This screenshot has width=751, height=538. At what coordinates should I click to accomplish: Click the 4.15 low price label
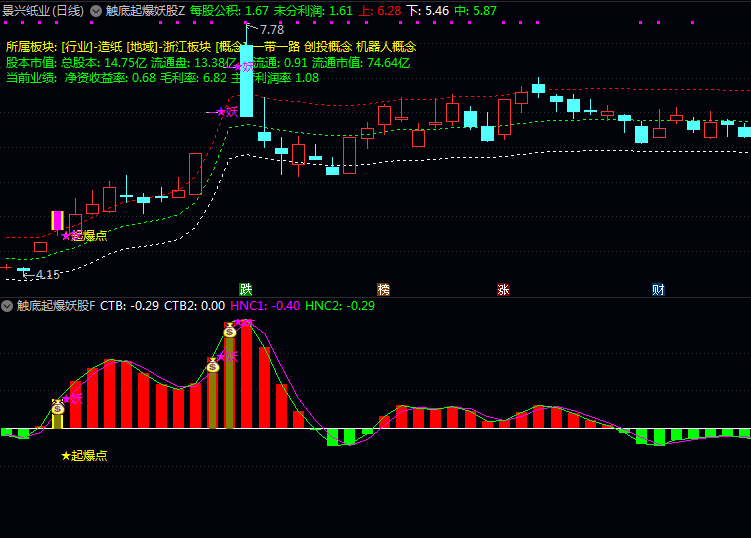pos(47,274)
